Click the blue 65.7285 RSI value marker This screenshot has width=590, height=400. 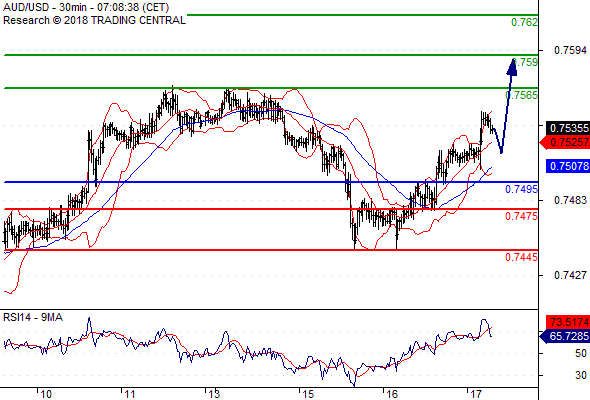(564, 336)
